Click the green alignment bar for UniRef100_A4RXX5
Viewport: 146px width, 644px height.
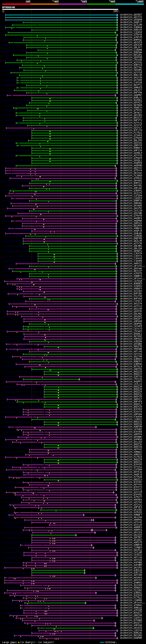pos(75,30)
